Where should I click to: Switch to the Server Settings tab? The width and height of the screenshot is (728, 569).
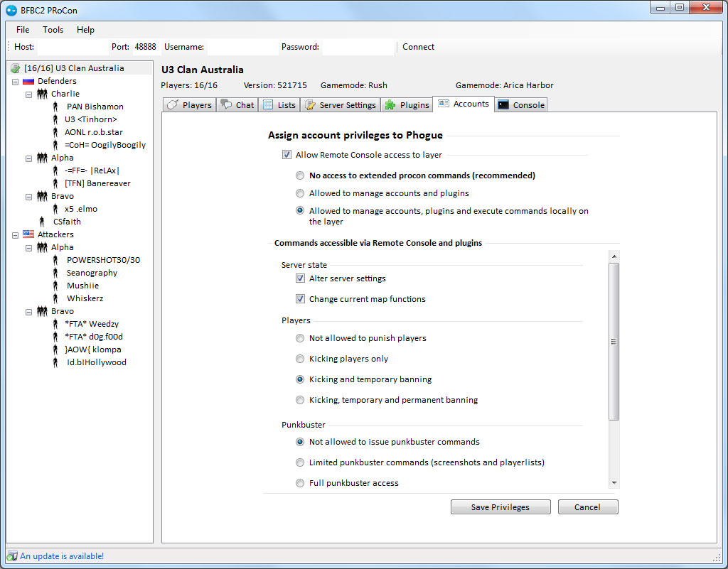(x=341, y=105)
